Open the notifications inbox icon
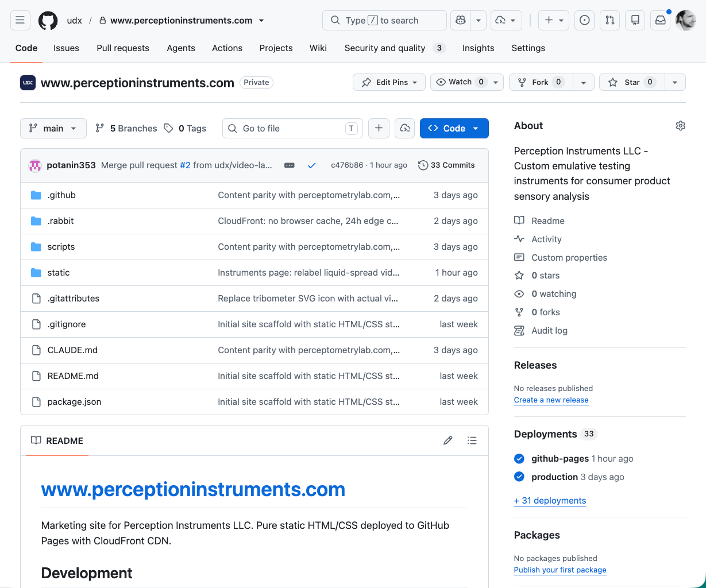The image size is (706, 588). pos(661,21)
